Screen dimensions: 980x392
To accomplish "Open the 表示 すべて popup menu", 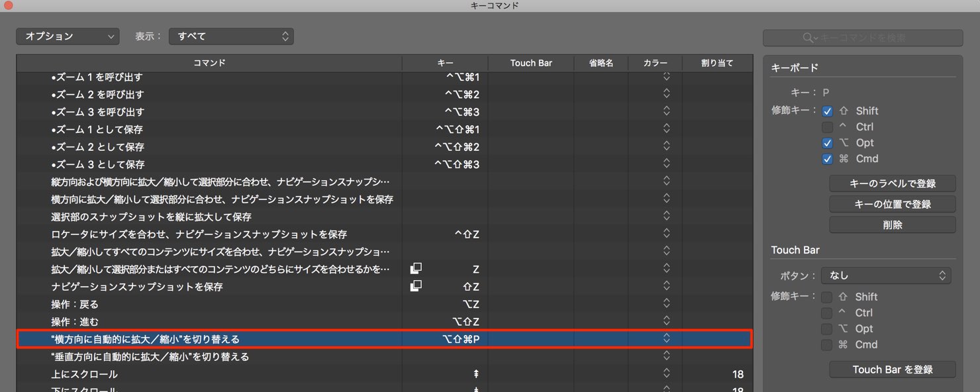I will pos(231,36).
